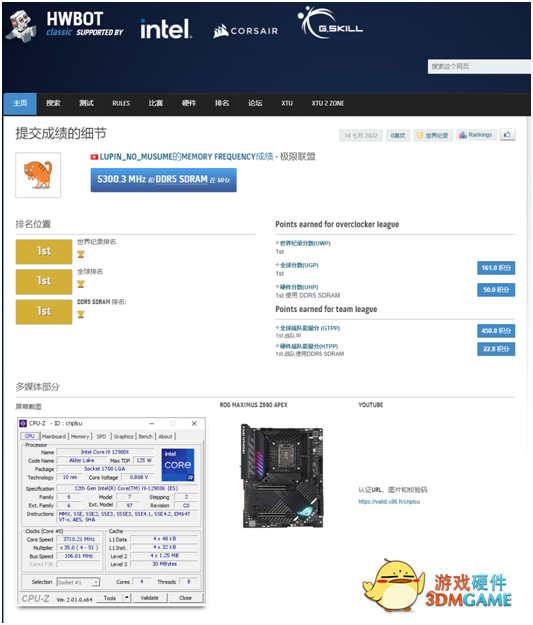Open the 主页 home tab
533x625 pixels.
pyautogui.click(x=20, y=104)
